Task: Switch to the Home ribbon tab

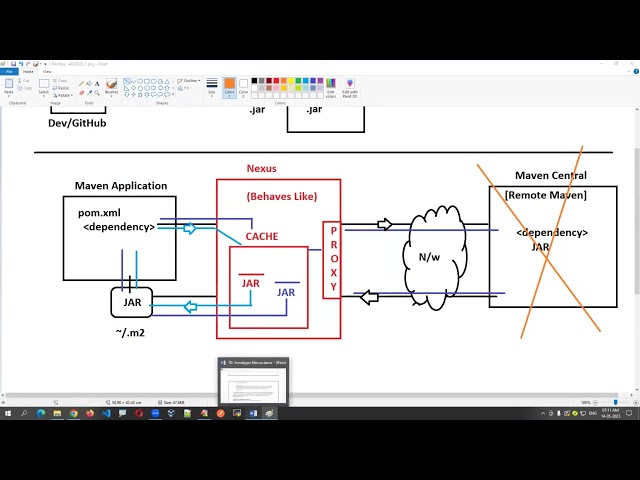Action: pyautogui.click(x=28, y=71)
